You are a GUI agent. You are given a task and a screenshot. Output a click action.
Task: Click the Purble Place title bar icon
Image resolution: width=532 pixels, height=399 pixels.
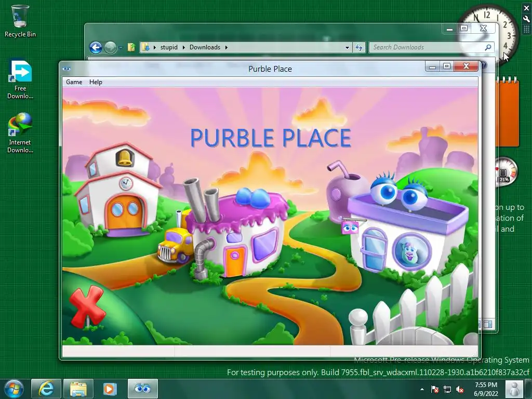66,69
